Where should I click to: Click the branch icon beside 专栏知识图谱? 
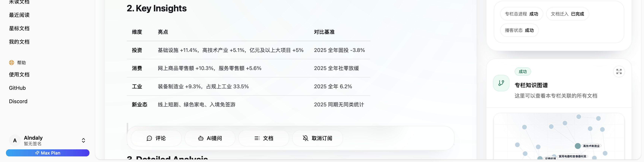[501, 83]
